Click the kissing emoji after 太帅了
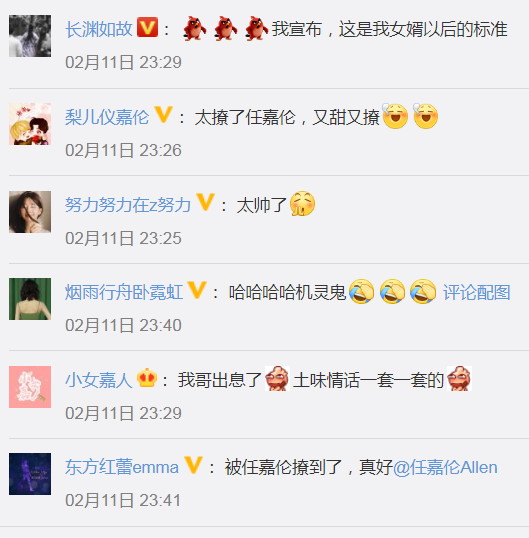The width and height of the screenshot is (529, 538). click(303, 203)
